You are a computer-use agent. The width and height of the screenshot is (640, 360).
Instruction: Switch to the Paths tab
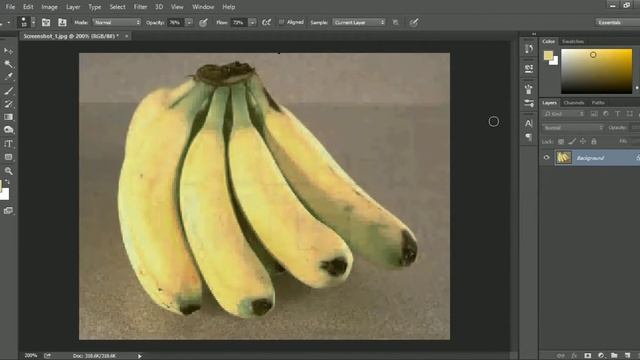(598, 103)
